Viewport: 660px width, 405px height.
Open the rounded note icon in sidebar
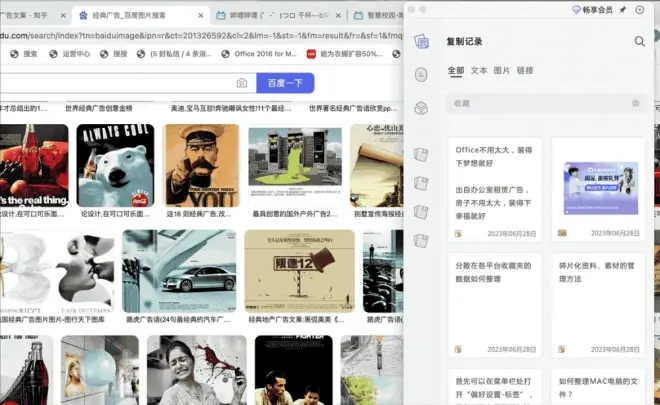click(x=421, y=75)
